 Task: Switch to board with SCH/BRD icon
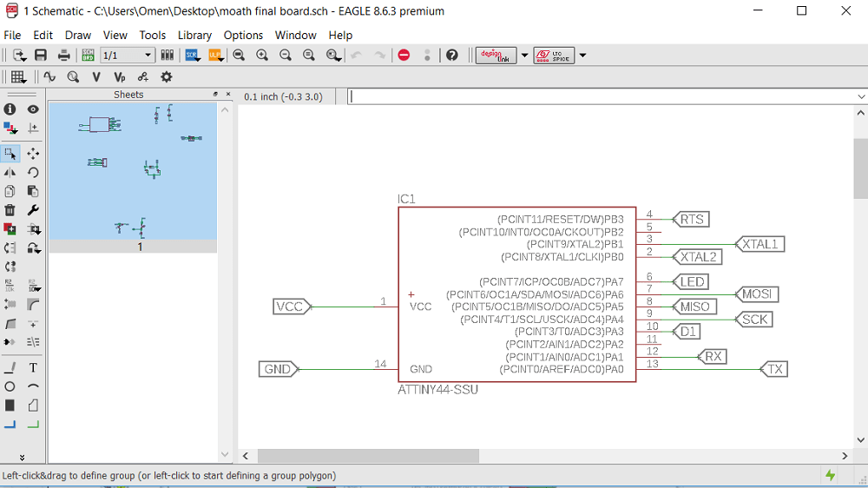coord(88,56)
